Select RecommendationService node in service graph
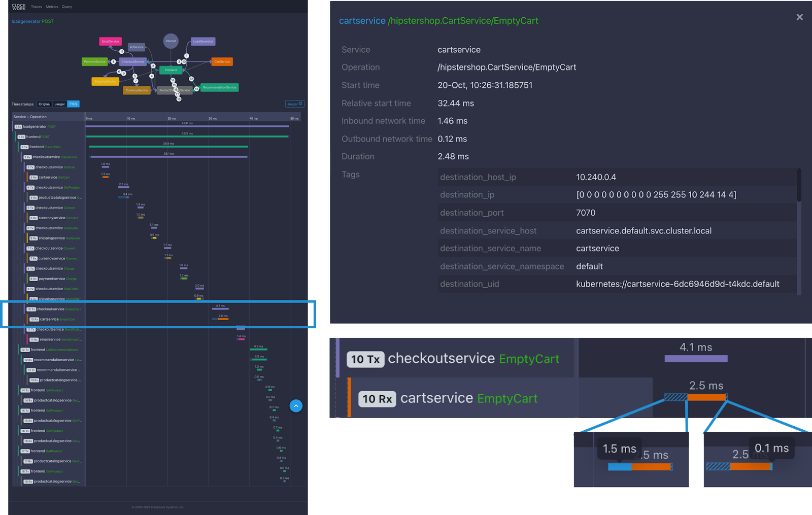This screenshot has width=812, height=515. point(219,87)
